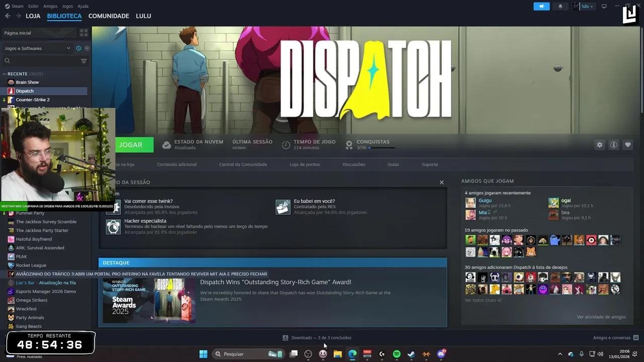644x362 pixels.
Task: Open the game info icon
Action: tap(614, 145)
